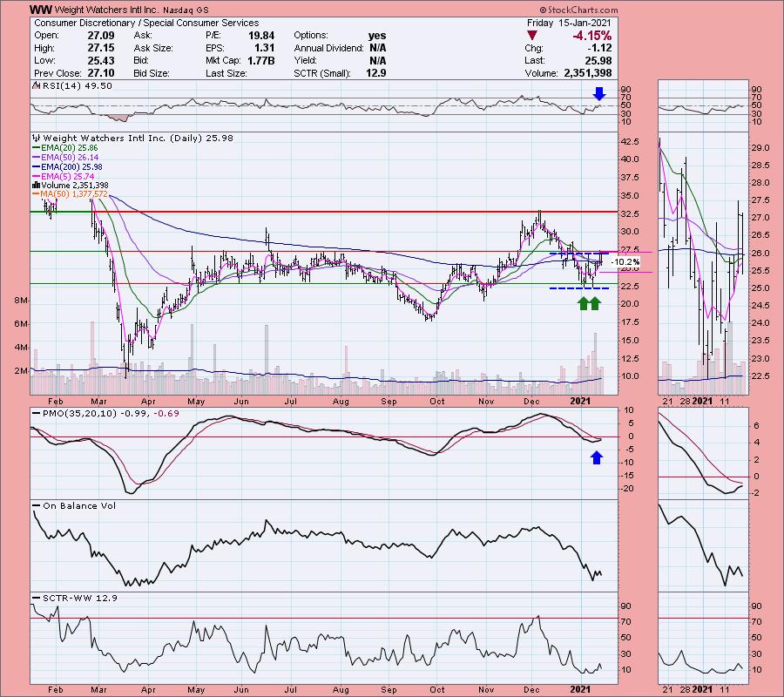Click the Weight Watchers Intl Inc. title
Screen dimensions: 784x697
point(105,10)
